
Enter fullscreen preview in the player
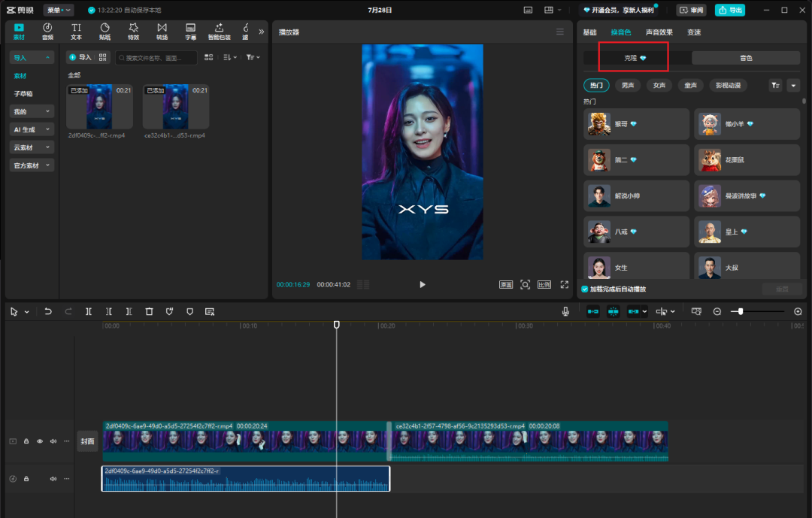click(565, 285)
